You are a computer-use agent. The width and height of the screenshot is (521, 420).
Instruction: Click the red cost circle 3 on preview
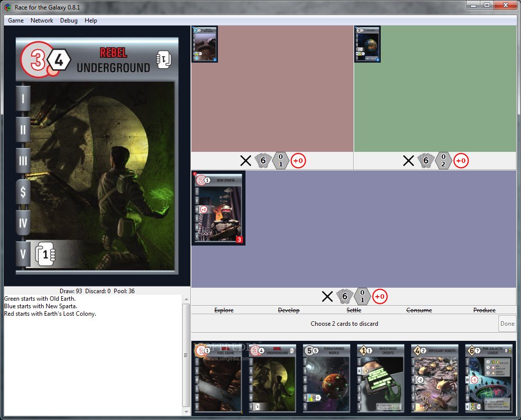point(37,60)
